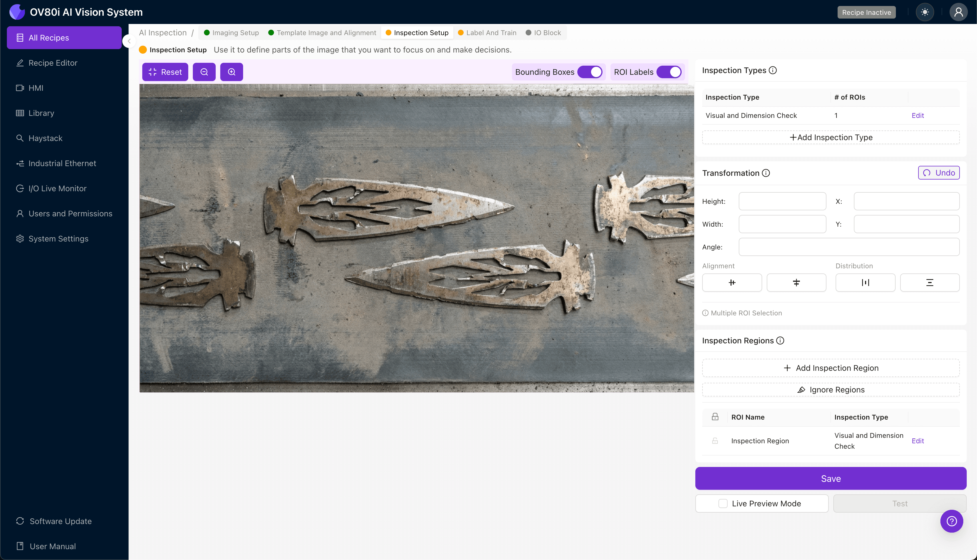The image size is (977, 560).
Task: Click the zoom out magnifier icon
Action: point(204,72)
